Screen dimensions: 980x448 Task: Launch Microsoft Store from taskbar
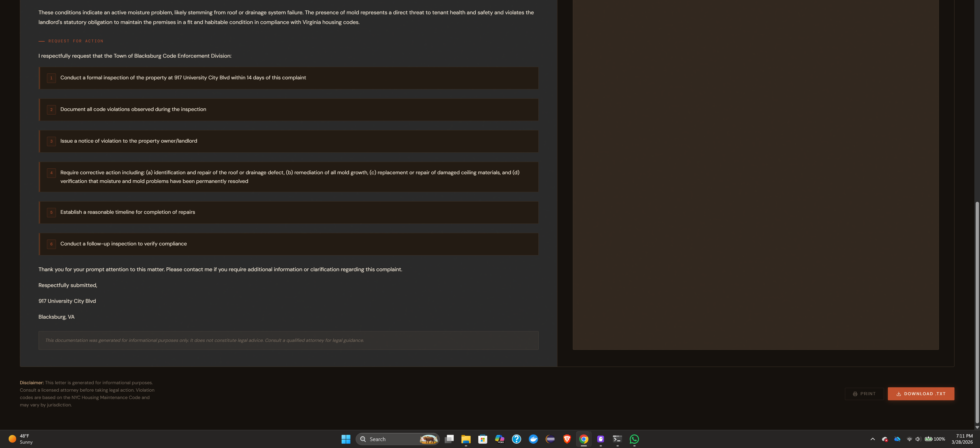click(482, 439)
